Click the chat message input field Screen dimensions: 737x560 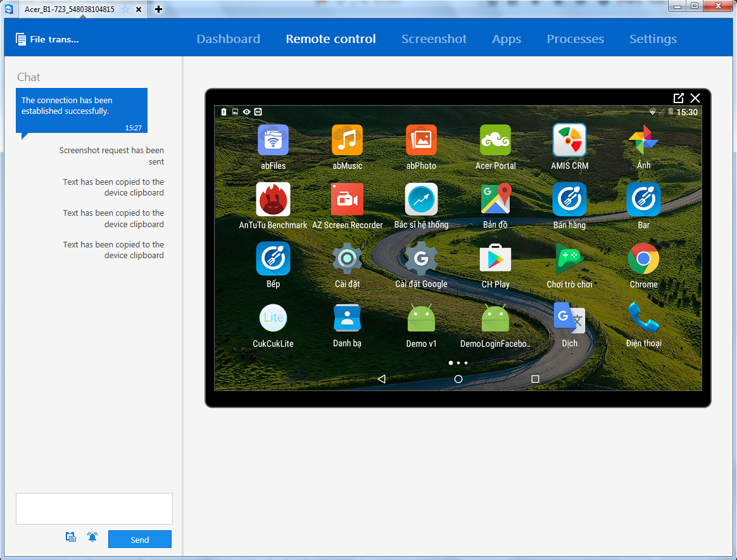coord(94,509)
